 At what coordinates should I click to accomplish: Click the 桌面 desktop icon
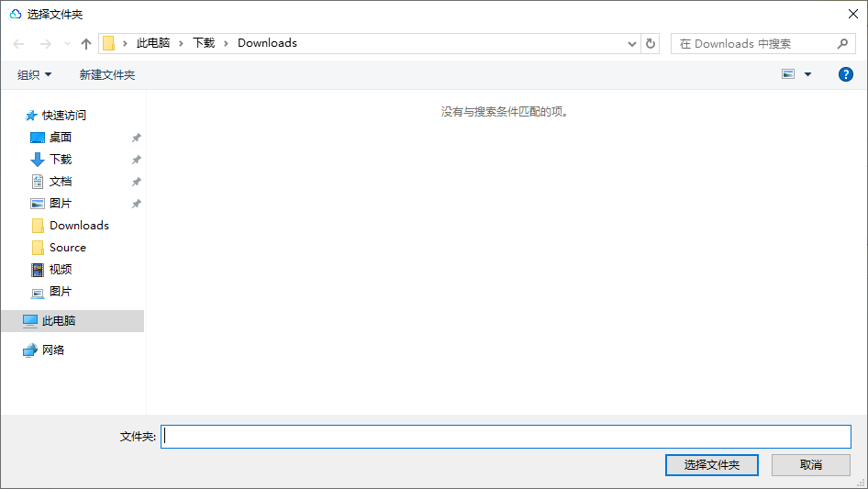click(x=37, y=138)
